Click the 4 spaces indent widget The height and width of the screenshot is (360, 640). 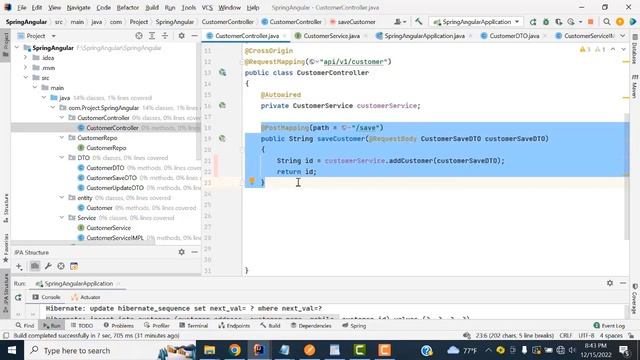611,336
